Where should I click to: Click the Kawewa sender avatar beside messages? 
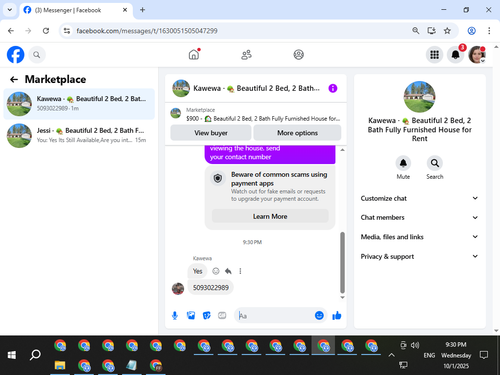click(x=178, y=288)
